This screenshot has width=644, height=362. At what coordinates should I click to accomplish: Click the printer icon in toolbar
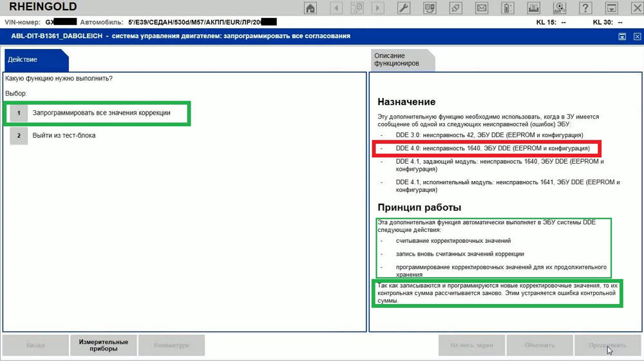533,8
